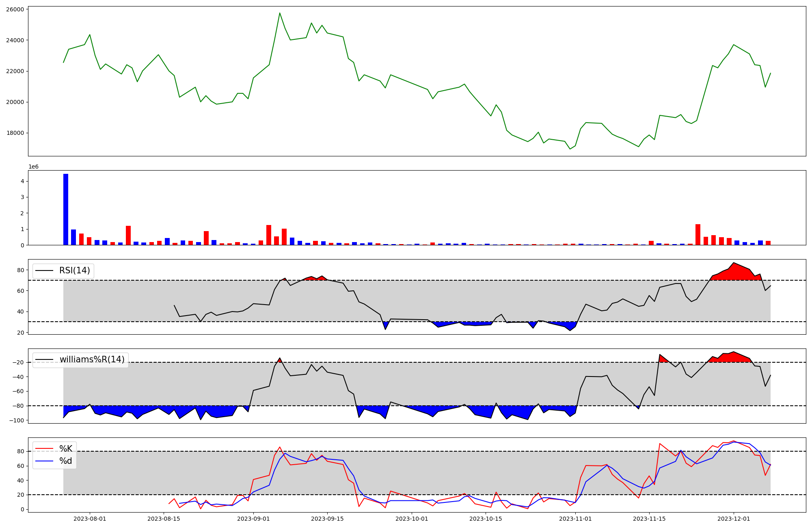Click the 18000 price axis label

pos(15,133)
